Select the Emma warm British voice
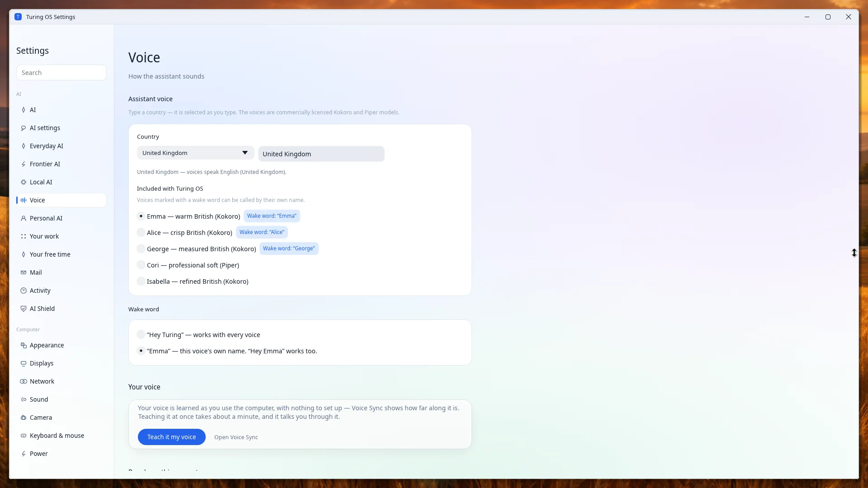The height and width of the screenshot is (488, 868). click(x=189, y=216)
